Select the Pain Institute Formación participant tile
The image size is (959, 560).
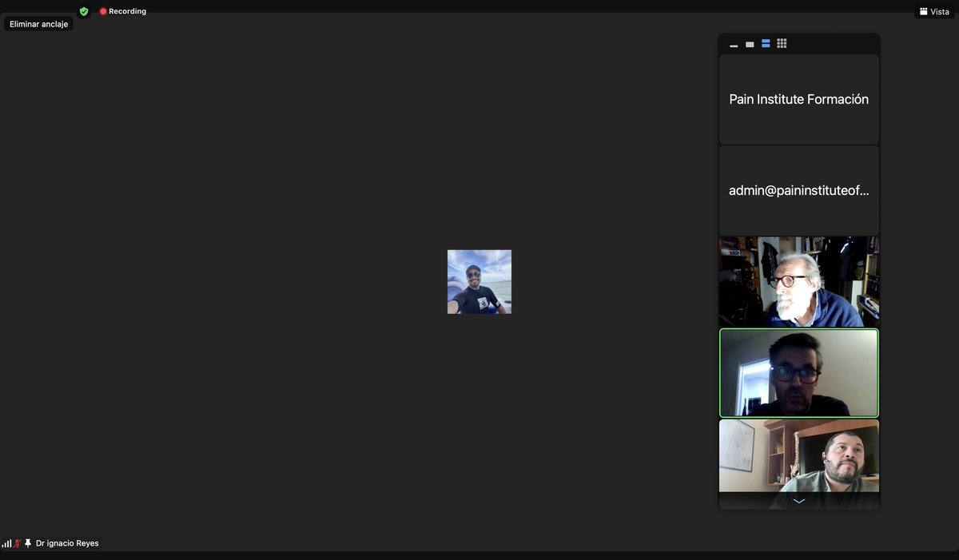click(799, 99)
